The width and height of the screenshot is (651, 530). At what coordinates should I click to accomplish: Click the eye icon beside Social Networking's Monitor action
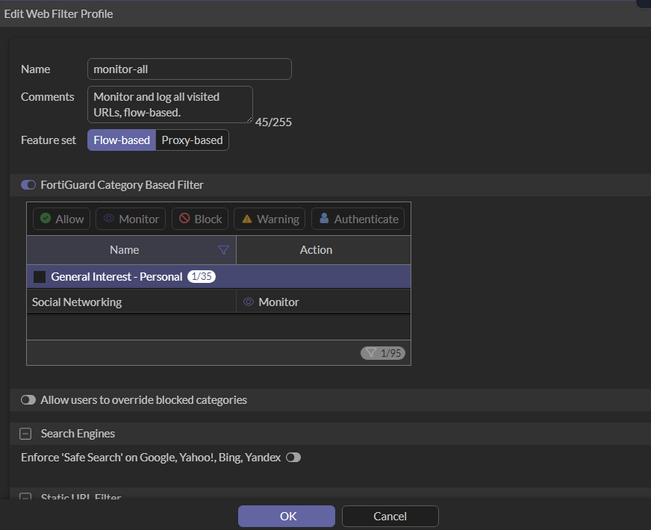point(248,302)
